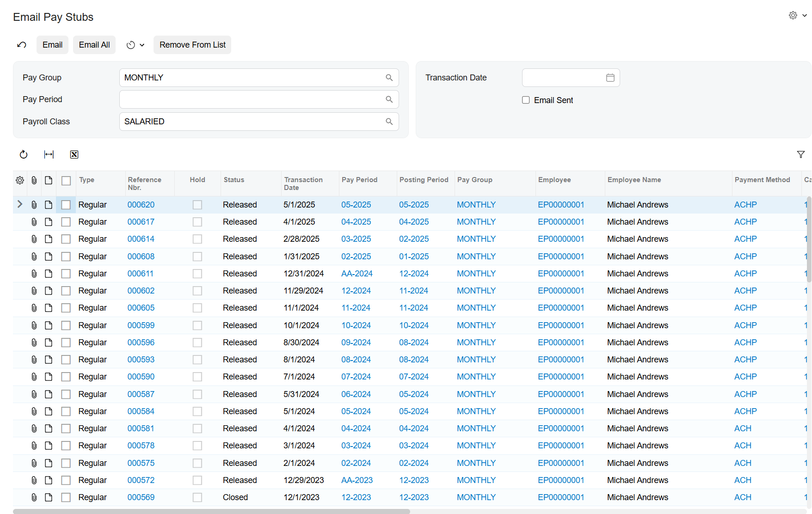Viewport: 812px width, 514px height.
Task: Open reference number 000620 link
Action: (141, 204)
